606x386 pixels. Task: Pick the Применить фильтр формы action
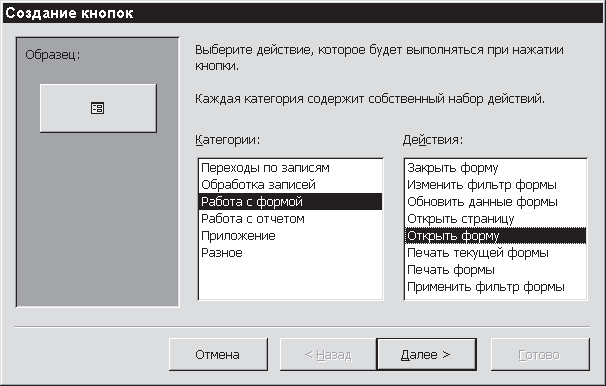495,287
